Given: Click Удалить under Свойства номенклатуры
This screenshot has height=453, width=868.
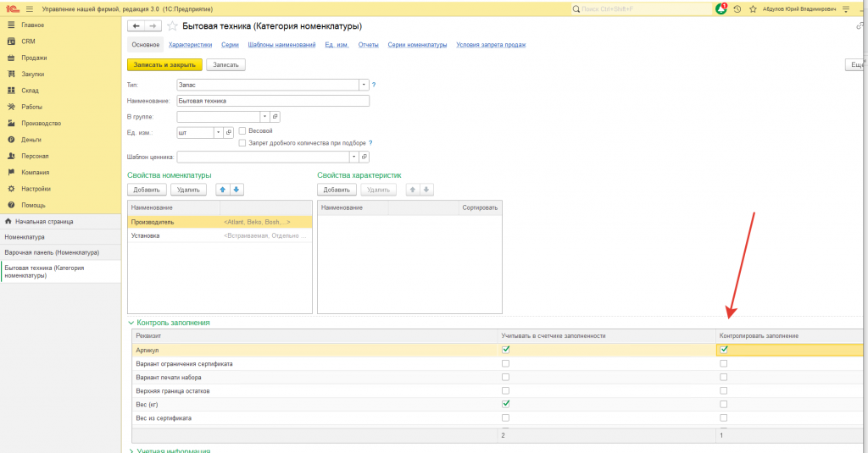Looking at the screenshot, I should point(188,190).
